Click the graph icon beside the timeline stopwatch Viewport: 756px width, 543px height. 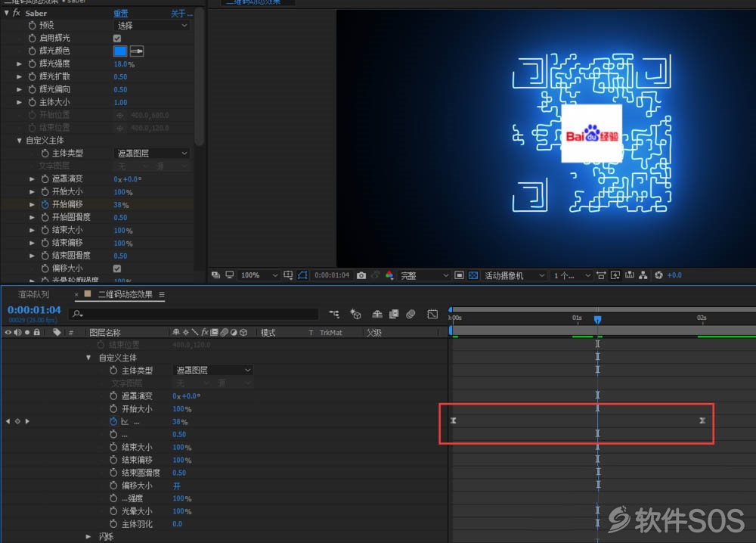pos(125,421)
